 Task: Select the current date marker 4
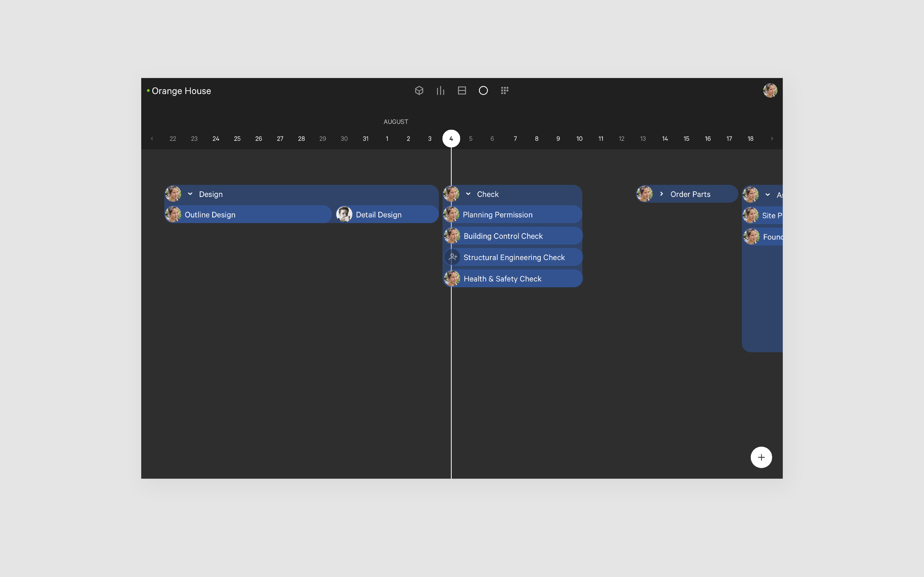[451, 138]
